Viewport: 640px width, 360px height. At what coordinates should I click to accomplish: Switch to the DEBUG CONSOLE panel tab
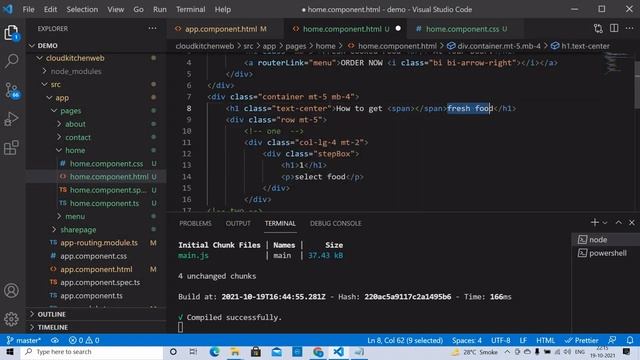pyautogui.click(x=336, y=223)
